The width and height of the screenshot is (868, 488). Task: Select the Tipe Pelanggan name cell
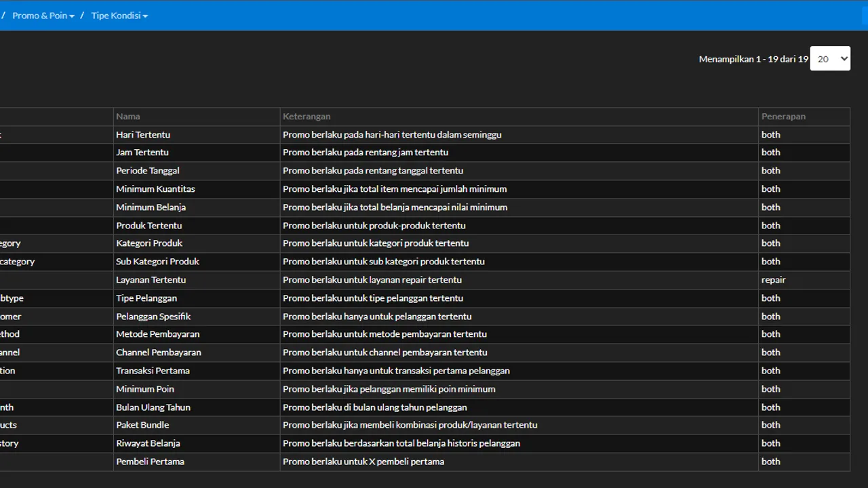pos(197,298)
